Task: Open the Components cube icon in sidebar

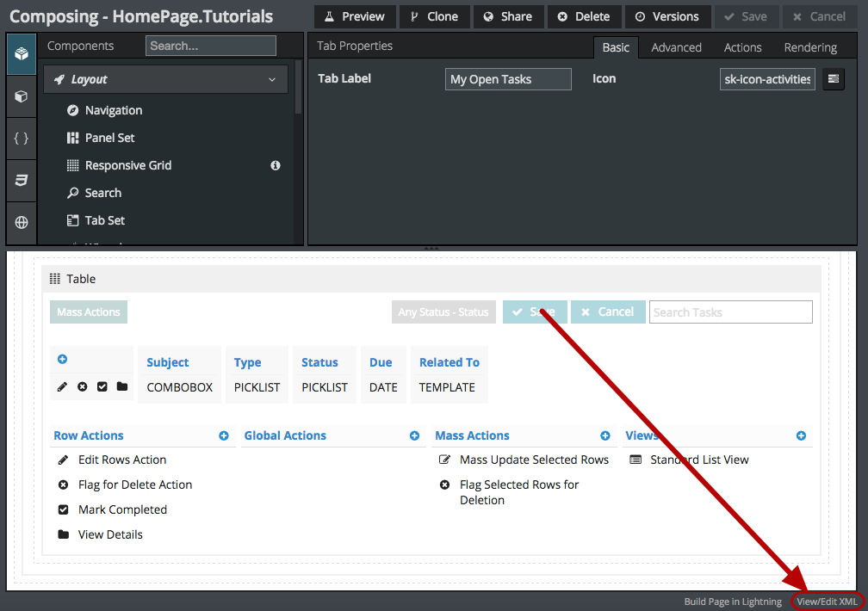Action: [x=22, y=54]
